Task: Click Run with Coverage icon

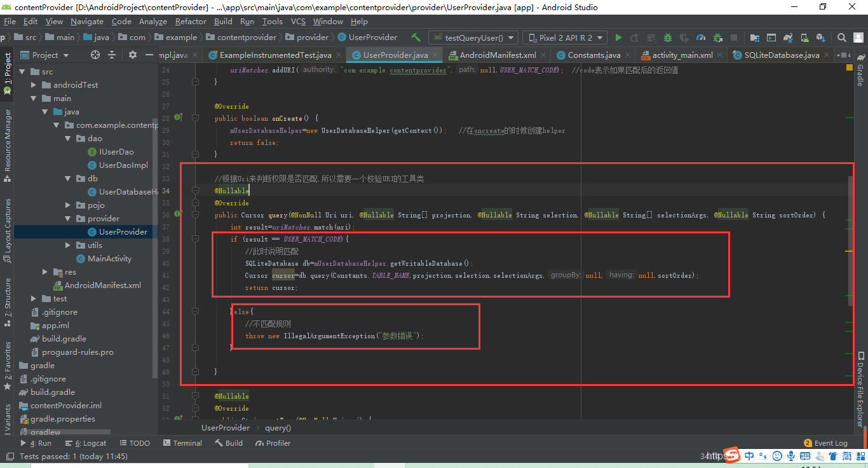Action: coord(684,38)
